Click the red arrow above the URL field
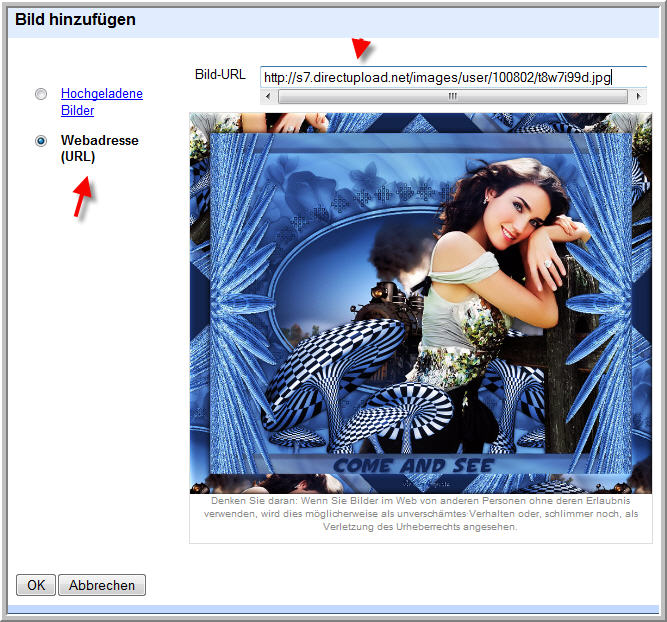The width and height of the screenshot is (667, 622). (360, 48)
